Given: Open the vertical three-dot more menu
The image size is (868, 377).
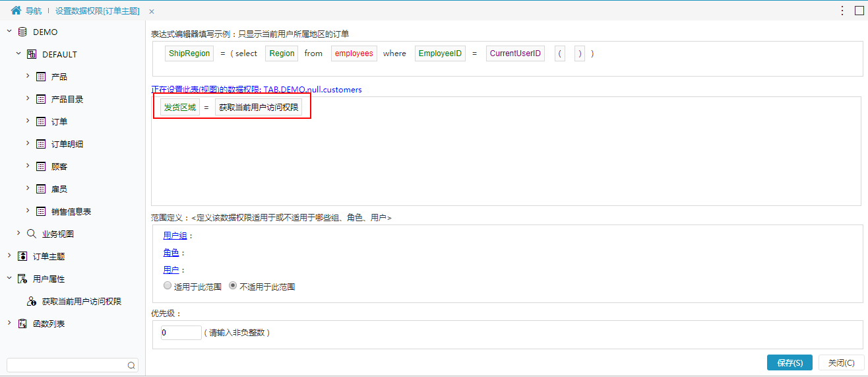Looking at the screenshot, I should click(x=842, y=11).
